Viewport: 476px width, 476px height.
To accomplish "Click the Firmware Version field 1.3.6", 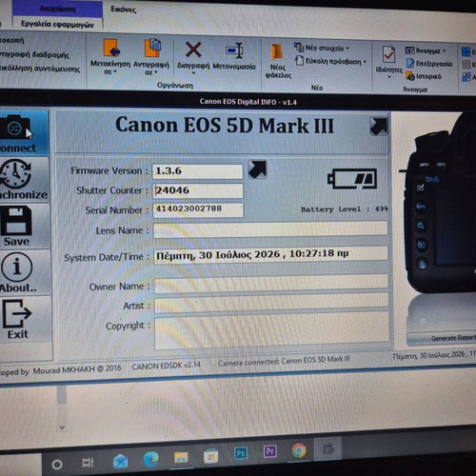I will (198, 171).
